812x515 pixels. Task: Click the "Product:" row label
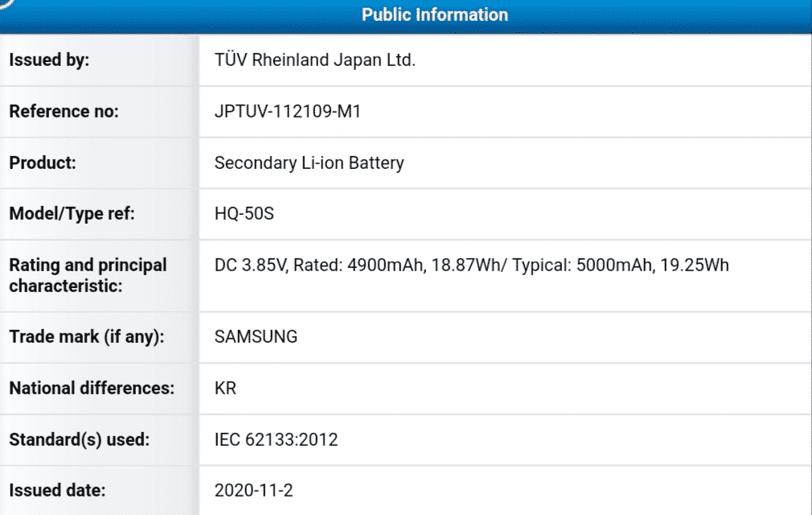pos(43,163)
